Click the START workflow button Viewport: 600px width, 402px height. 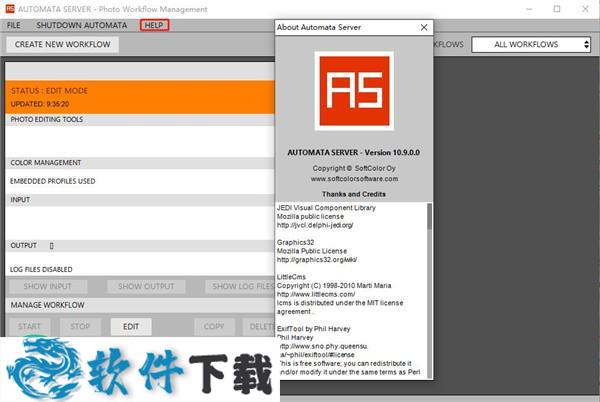click(x=30, y=326)
